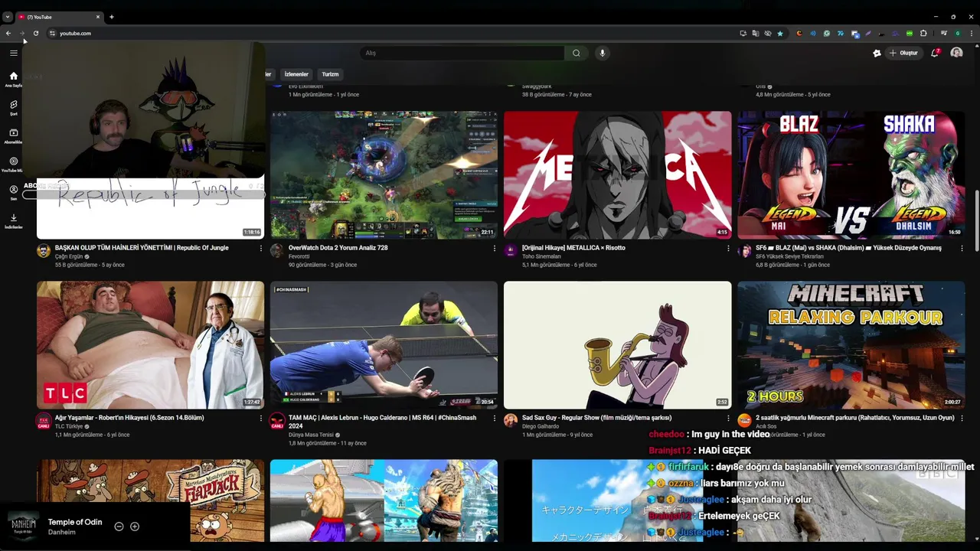Open options menu for Ağır Yaşamlar video
The width and height of the screenshot is (980, 551).
click(x=260, y=418)
